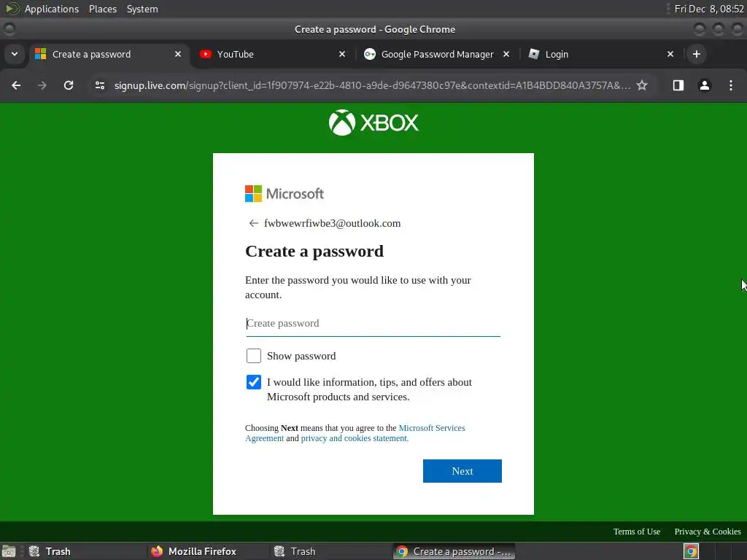Bookmark this page with the star icon

click(x=642, y=85)
